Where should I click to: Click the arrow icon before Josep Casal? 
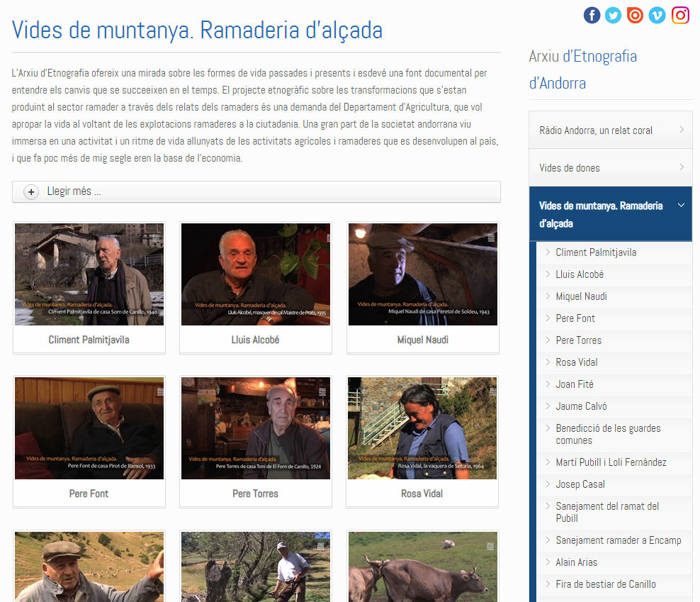(x=548, y=484)
